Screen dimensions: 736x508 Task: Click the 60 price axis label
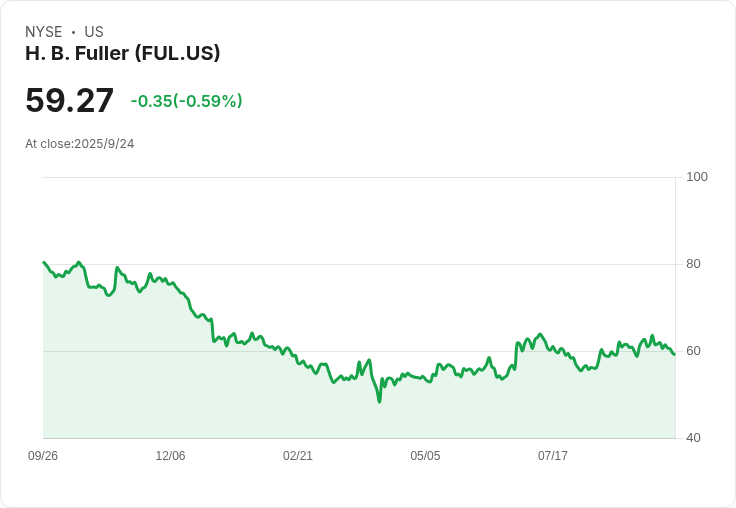693,351
